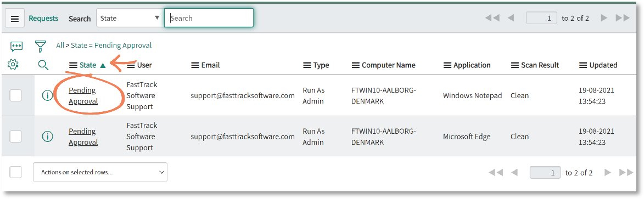
Task: Click user name in Microsoft Edge row
Action: pos(142,137)
